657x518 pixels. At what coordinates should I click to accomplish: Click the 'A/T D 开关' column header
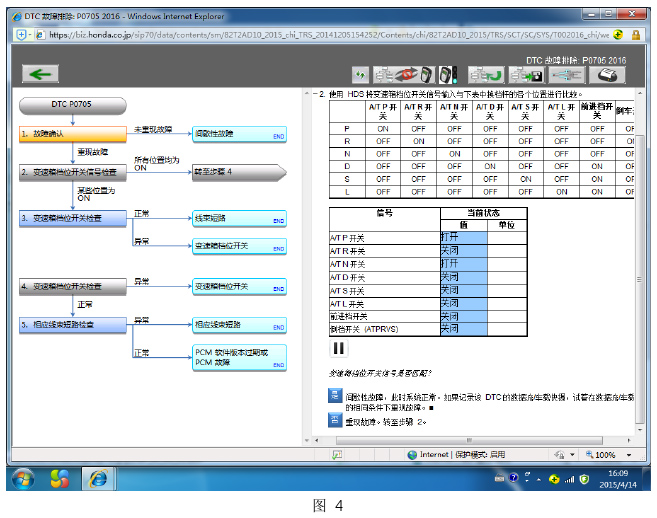coord(489,111)
